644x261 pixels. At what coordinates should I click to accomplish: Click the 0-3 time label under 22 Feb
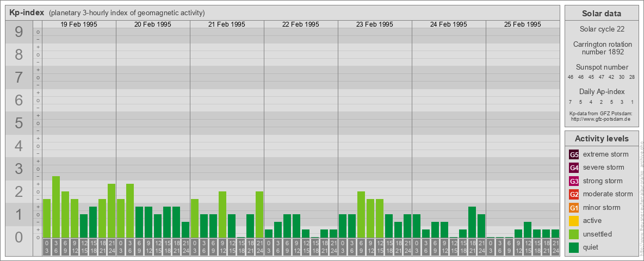tap(269, 247)
